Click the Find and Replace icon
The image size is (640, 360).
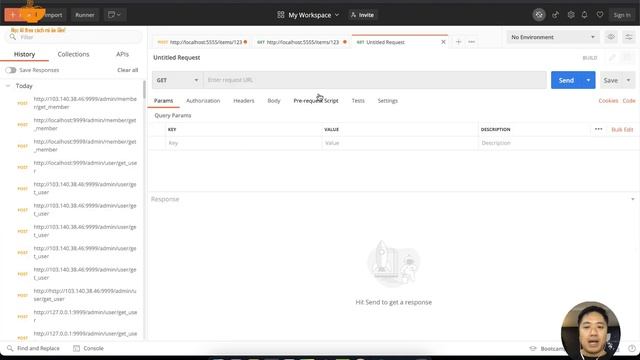point(10,348)
